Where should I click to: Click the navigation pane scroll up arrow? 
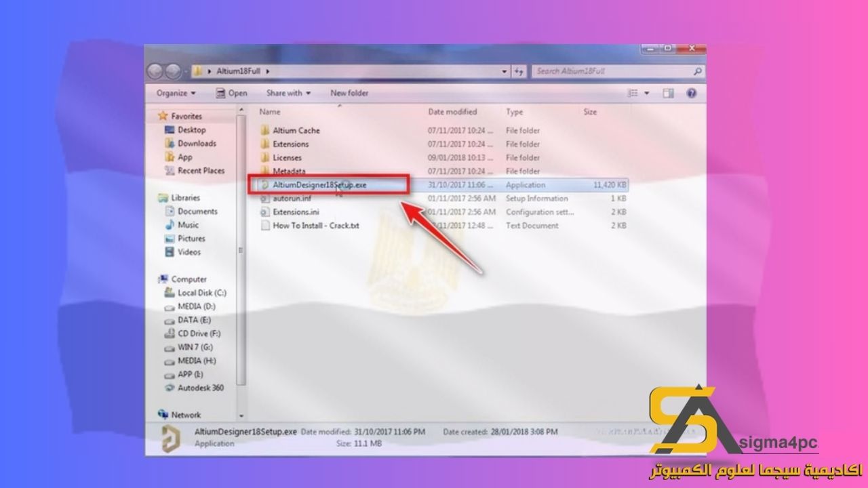[241, 110]
